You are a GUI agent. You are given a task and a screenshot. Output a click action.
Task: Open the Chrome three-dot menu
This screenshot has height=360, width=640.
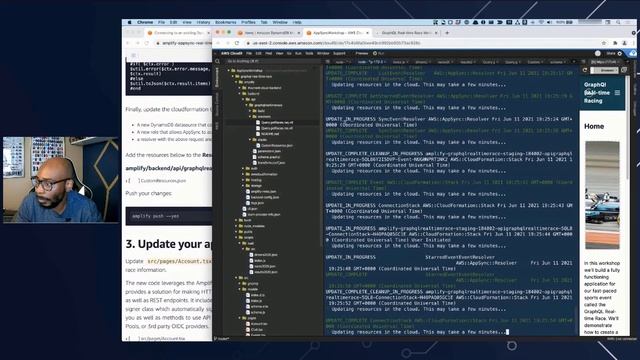[634, 43]
